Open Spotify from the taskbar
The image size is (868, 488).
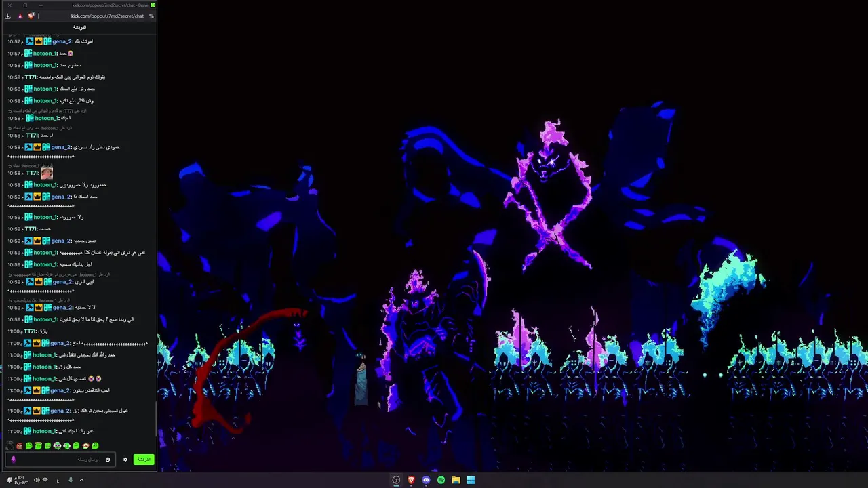441,480
